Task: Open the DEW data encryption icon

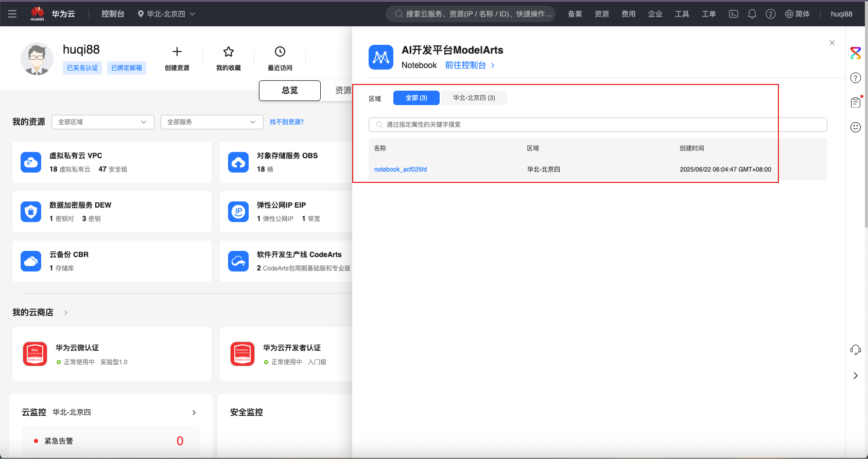Action: pyautogui.click(x=31, y=212)
